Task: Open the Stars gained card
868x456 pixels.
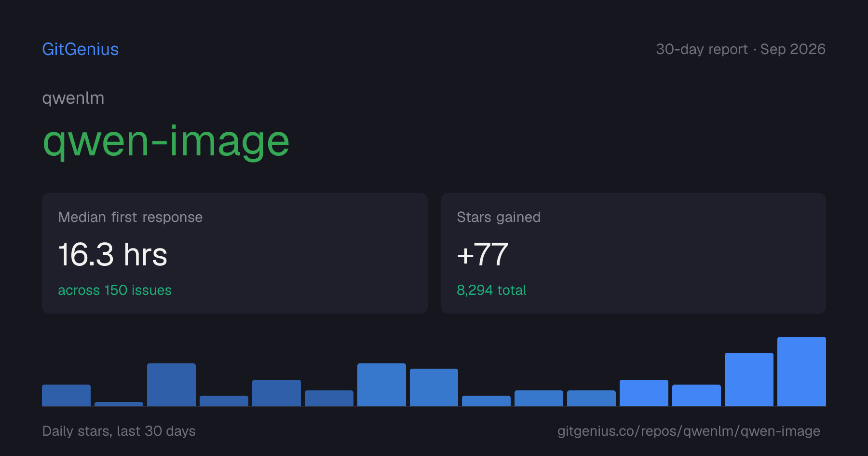Action: tap(633, 253)
